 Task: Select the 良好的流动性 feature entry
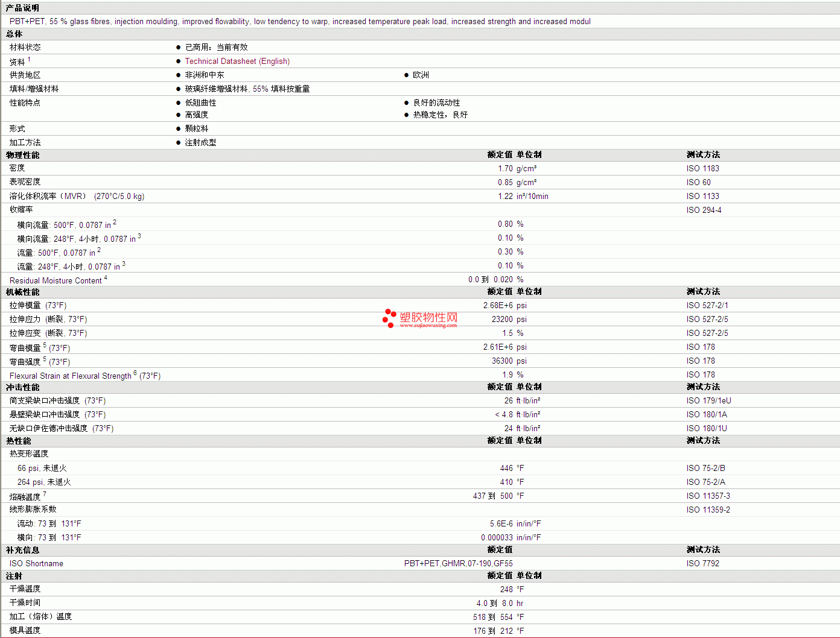437,103
